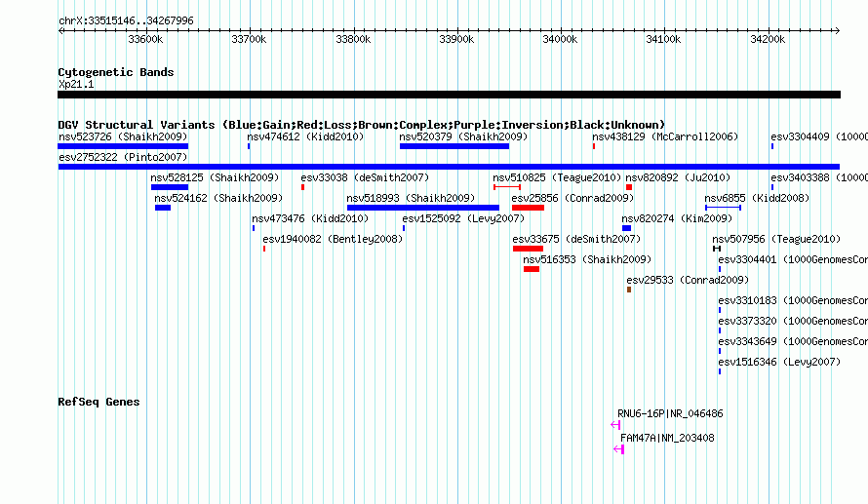This screenshot has width=868, height=504.
Task: Open variant esv33675 (deSmith2007) label
Action: [x=576, y=239]
